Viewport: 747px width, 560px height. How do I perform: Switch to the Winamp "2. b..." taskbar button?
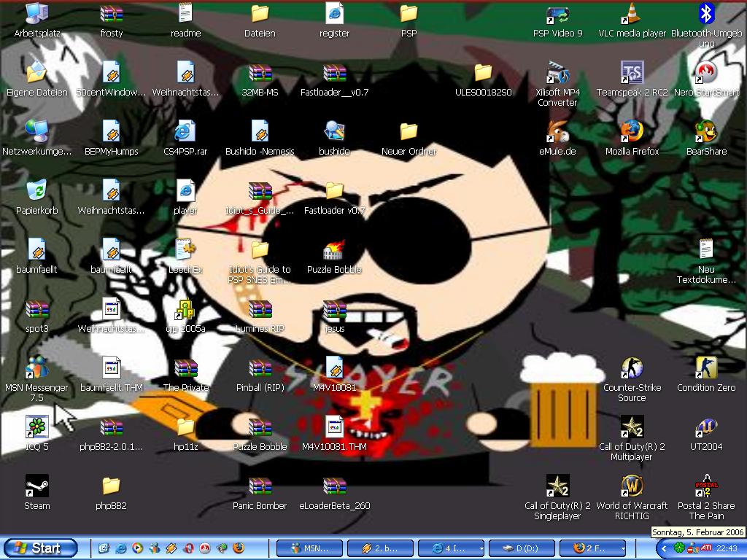[x=380, y=548]
